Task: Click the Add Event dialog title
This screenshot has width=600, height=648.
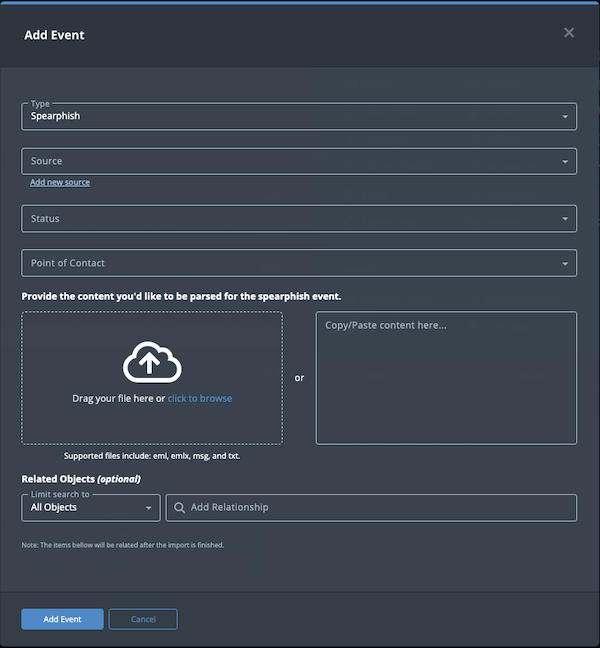Action: coord(54,35)
